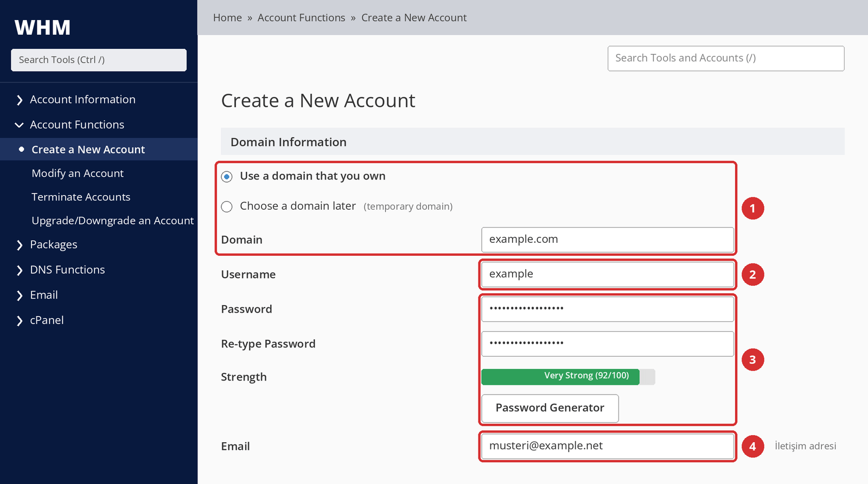
Task: Expand cPanel section in sidebar
Action: click(x=40, y=321)
